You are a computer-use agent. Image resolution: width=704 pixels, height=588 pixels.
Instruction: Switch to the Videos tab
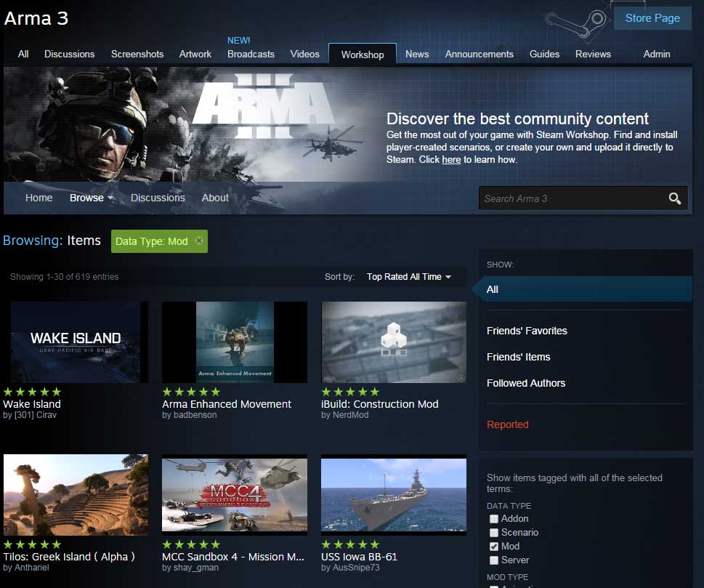point(304,54)
